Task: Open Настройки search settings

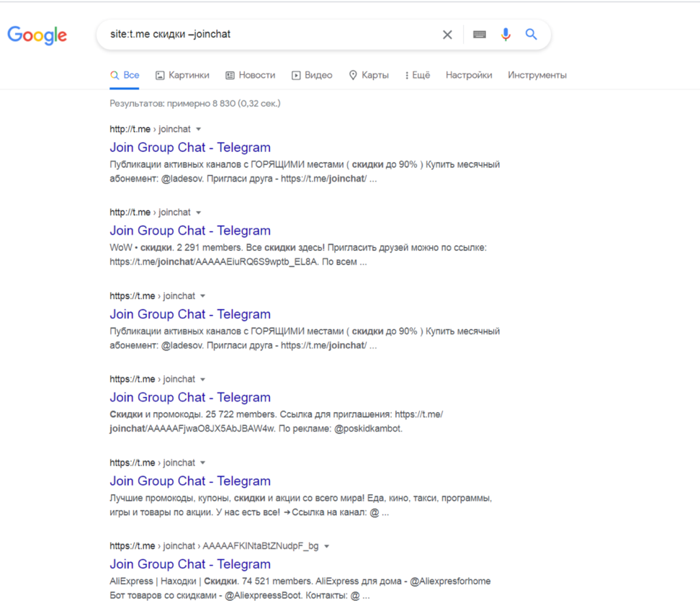Action: point(469,75)
